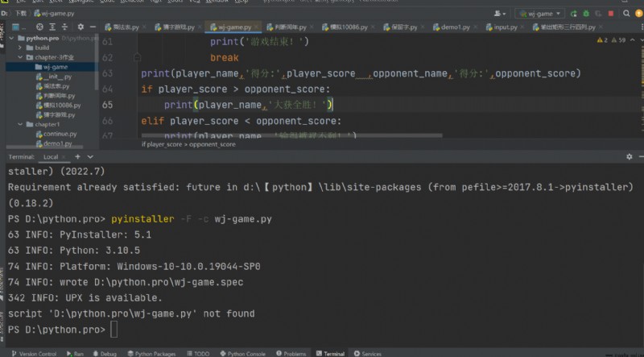The width and height of the screenshot is (644, 357).
Task: Close the input.py editor tab
Action: click(522, 27)
